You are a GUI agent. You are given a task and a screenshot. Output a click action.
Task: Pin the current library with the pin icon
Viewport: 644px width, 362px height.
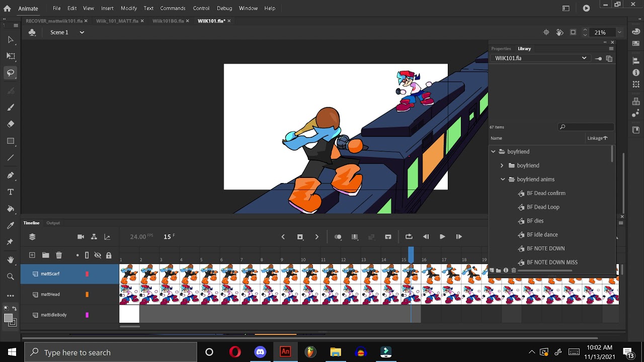click(x=598, y=58)
